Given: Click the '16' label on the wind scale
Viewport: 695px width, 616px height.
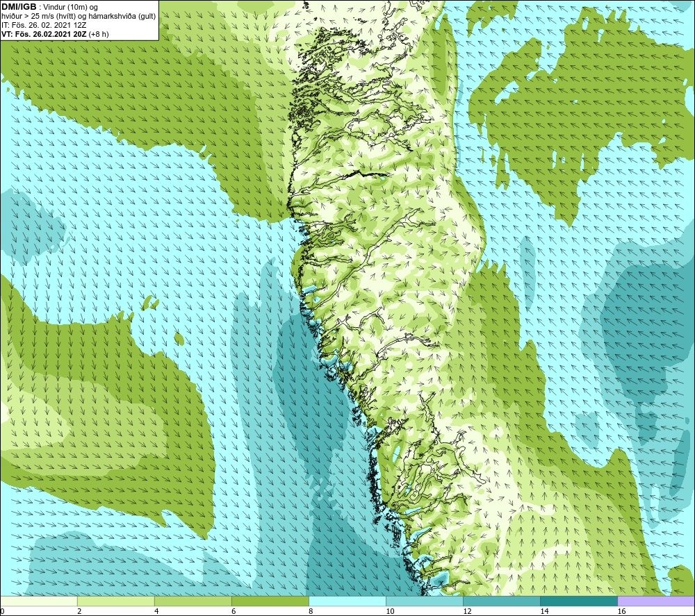Looking at the screenshot, I should coord(621,612).
